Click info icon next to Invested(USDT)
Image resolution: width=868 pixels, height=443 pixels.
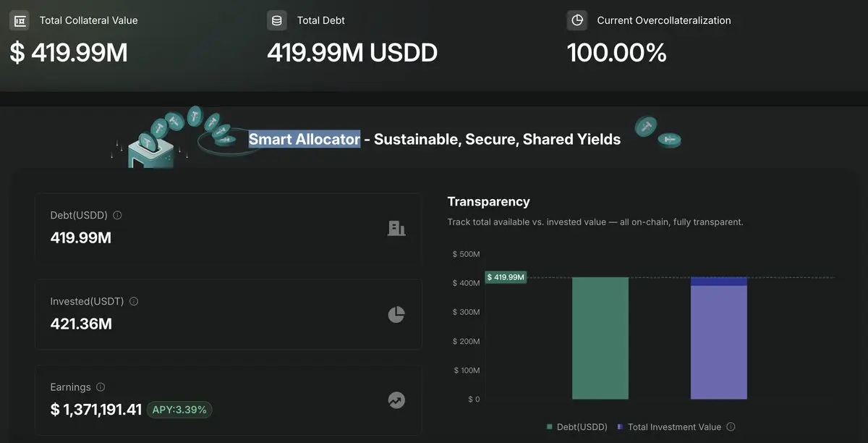[134, 301]
